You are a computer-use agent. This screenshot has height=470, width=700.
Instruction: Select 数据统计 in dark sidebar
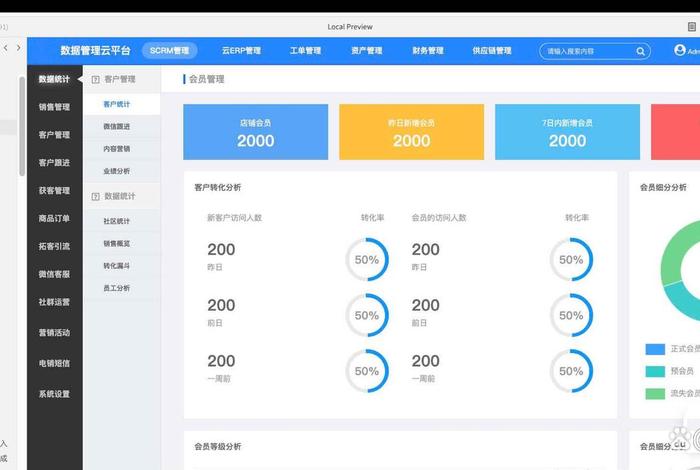[54, 79]
